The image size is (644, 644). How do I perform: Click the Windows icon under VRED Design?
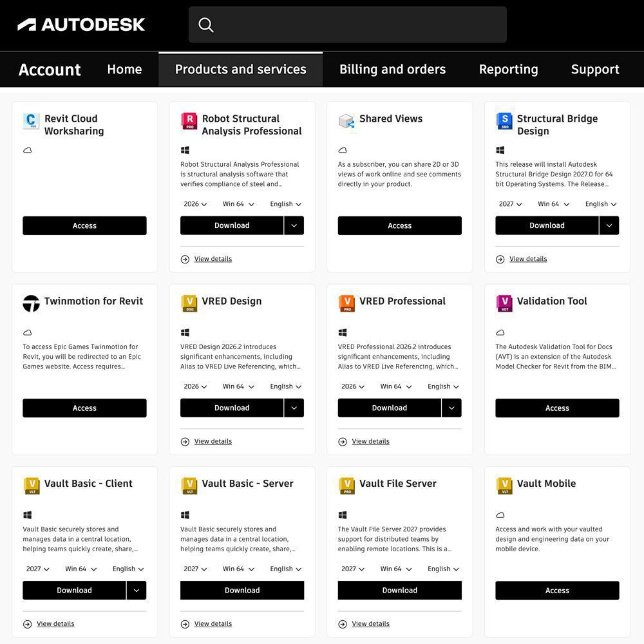(185, 332)
